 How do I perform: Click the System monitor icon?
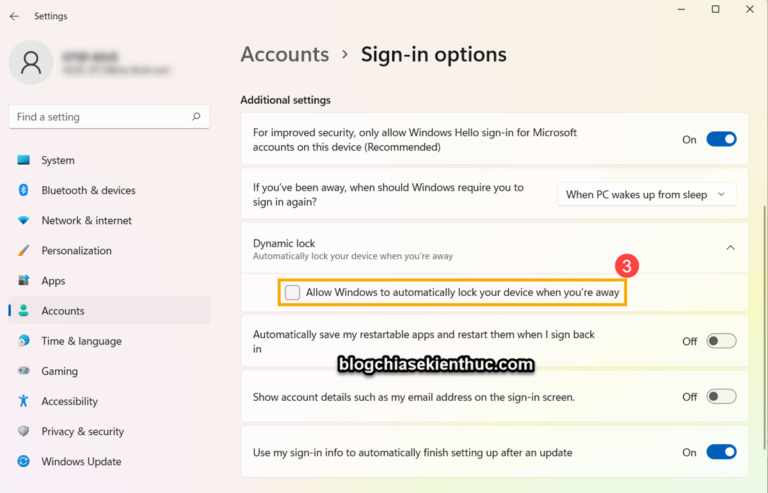(23, 160)
